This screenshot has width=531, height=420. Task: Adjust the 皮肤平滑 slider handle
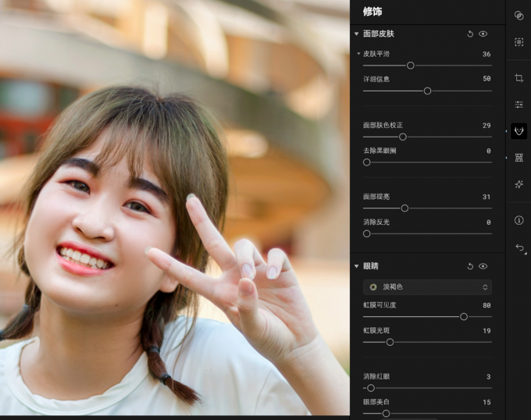click(411, 66)
